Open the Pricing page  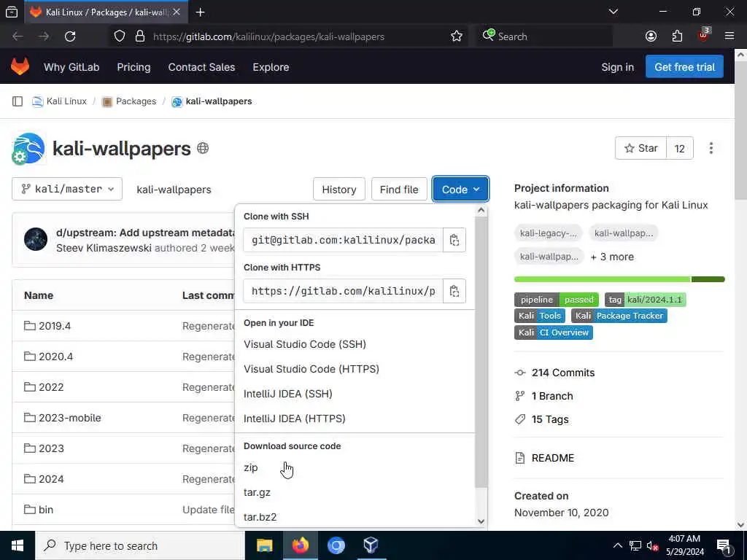(133, 67)
